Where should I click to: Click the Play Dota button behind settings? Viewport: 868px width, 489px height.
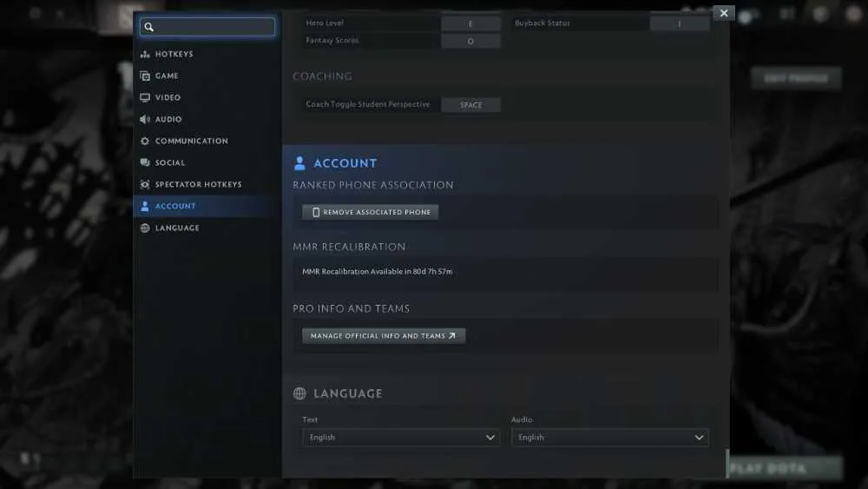click(x=786, y=468)
